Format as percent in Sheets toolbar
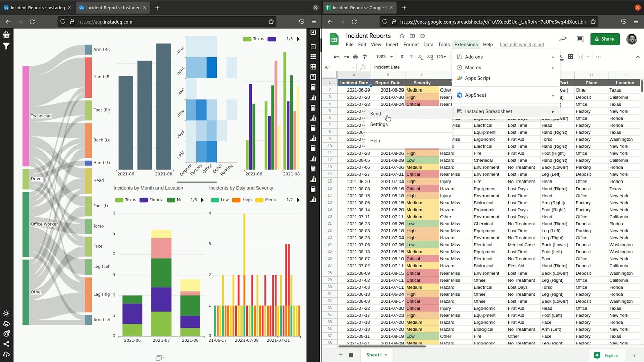This screenshot has width=644, height=362. (412, 57)
